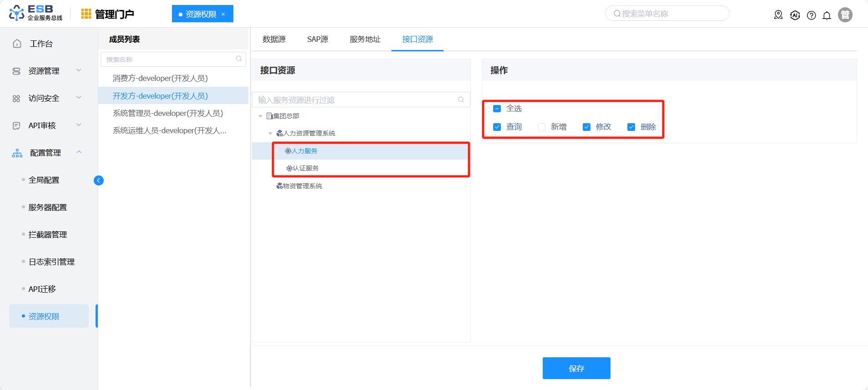The width and height of the screenshot is (868, 390).
Task: Open the 管理门户 grid icon
Action: 86,14
